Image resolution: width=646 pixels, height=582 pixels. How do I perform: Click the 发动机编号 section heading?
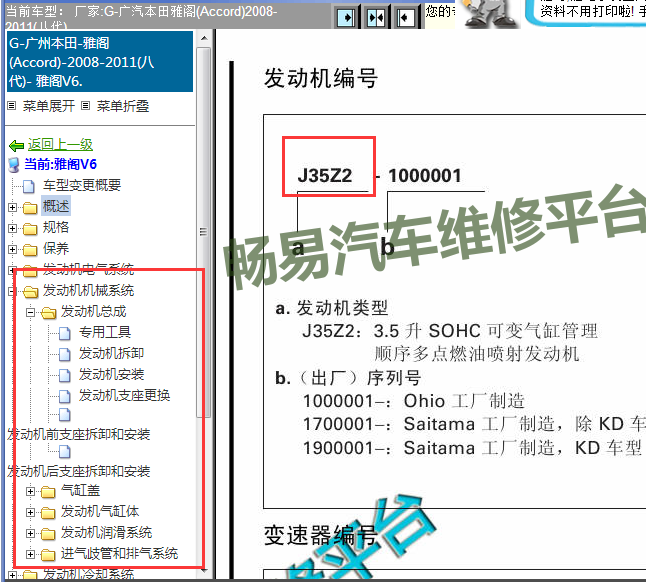coord(321,78)
